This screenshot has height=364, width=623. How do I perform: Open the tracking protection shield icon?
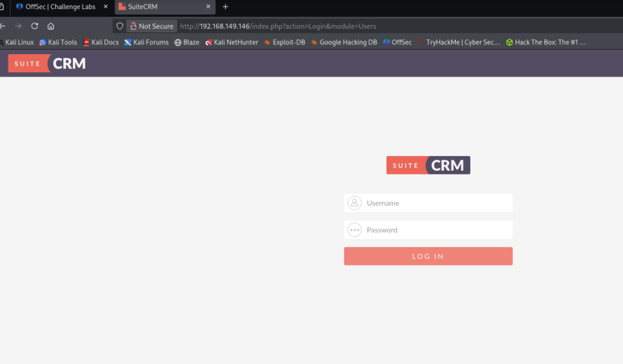coord(120,26)
